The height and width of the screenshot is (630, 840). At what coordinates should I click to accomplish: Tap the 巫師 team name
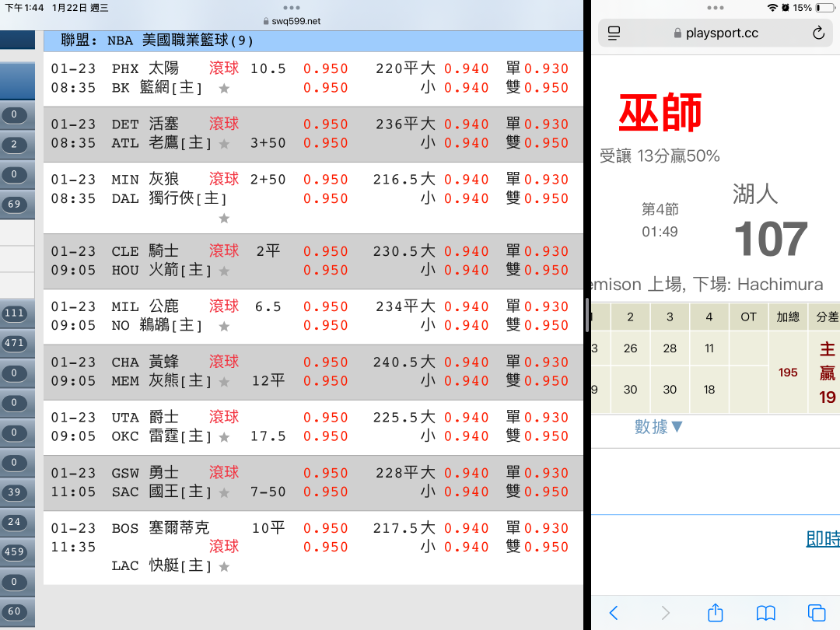tap(660, 113)
